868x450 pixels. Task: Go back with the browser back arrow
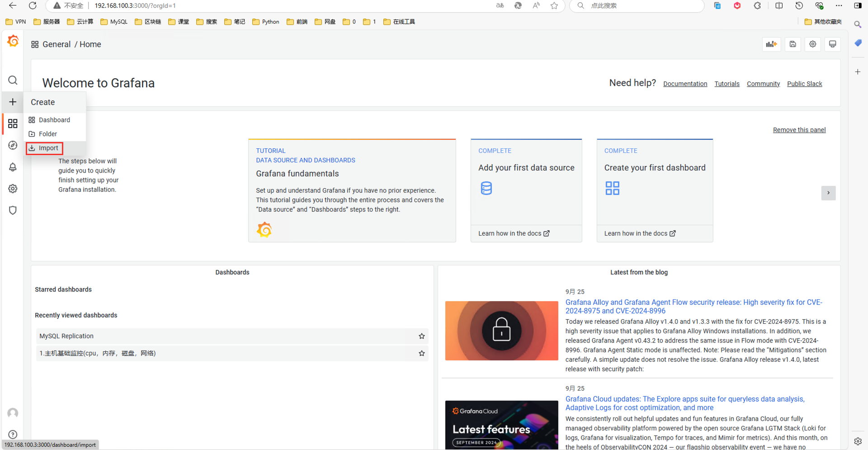(x=13, y=5)
